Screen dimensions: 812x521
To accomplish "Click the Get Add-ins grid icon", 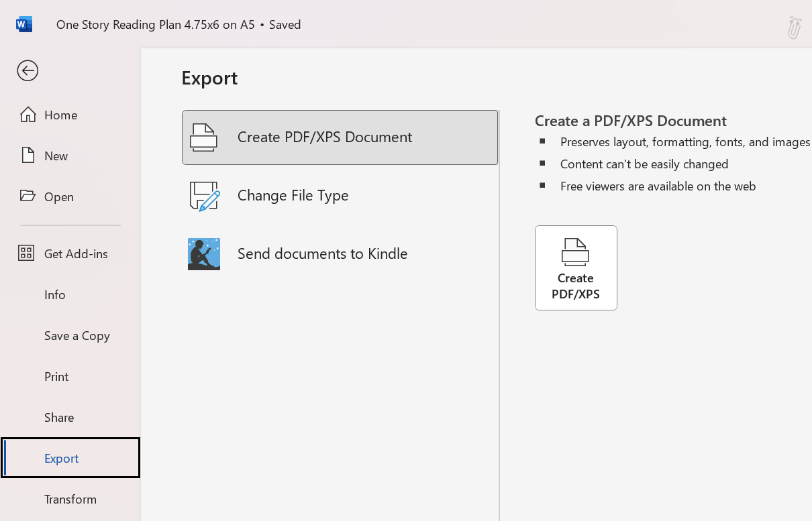I will tap(26, 253).
